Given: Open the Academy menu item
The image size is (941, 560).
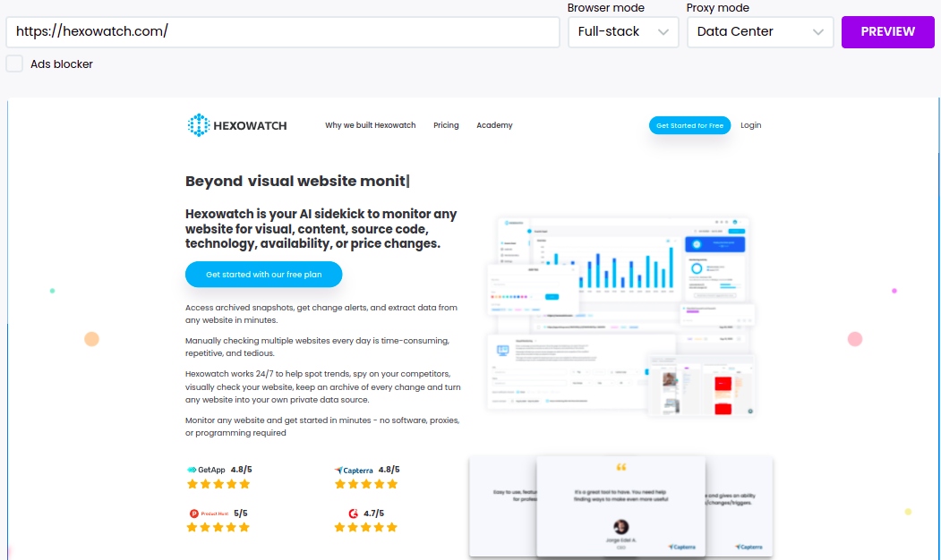Looking at the screenshot, I should pyautogui.click(x=494, y=125).
